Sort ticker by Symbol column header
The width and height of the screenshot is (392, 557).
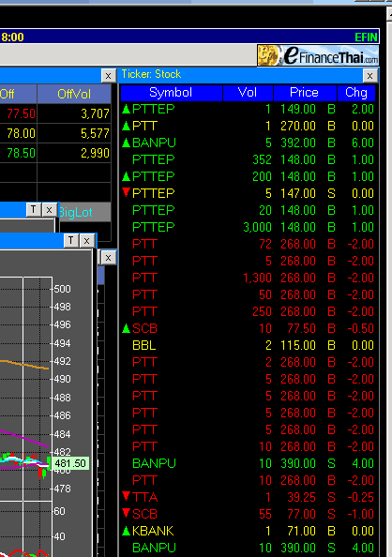[172, 93]
